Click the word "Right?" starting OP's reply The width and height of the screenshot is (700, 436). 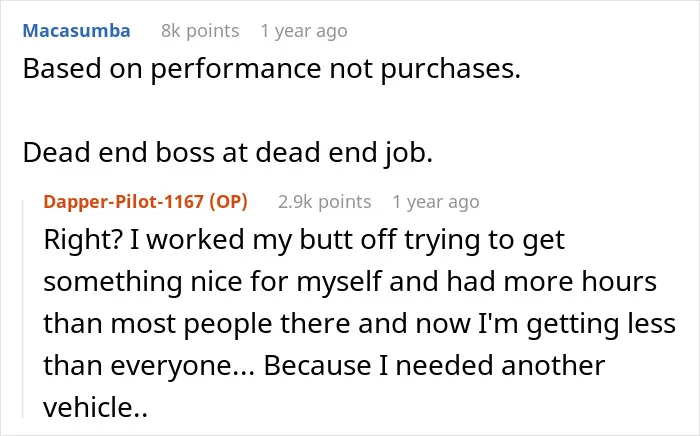pos(83,240)
